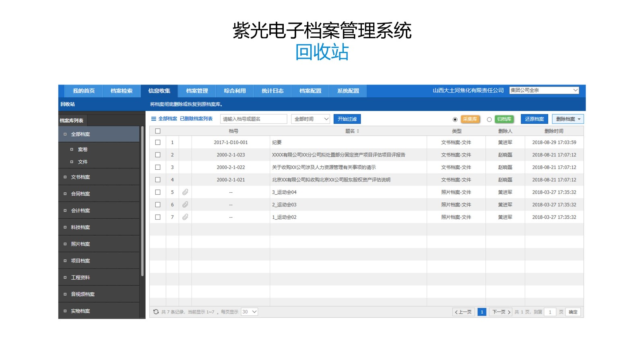The height and width of the screenshot is (362, 644).
Task: Select 工程资料 in the sidebar
Action: coord(99,278)
